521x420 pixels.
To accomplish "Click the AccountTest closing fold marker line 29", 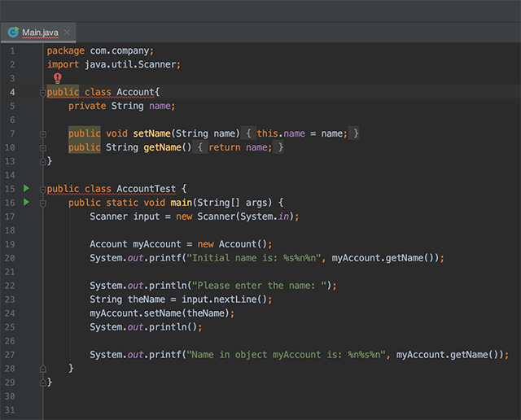I will (42, 383).
